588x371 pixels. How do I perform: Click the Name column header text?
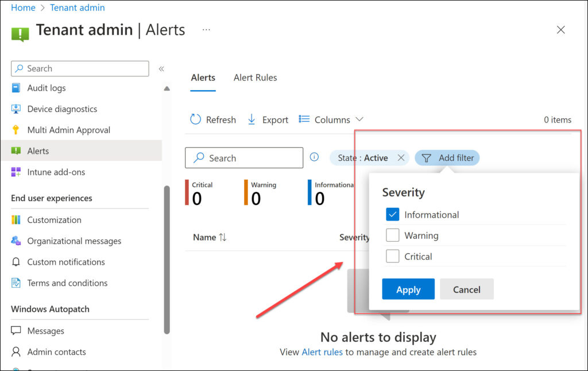click(x=204, y=237)
